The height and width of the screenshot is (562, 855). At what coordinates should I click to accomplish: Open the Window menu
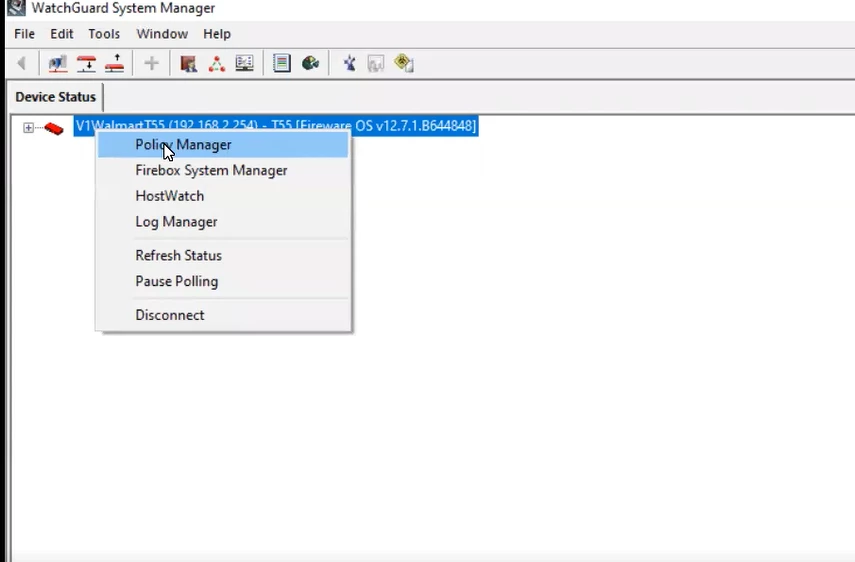tap(162, 34)
